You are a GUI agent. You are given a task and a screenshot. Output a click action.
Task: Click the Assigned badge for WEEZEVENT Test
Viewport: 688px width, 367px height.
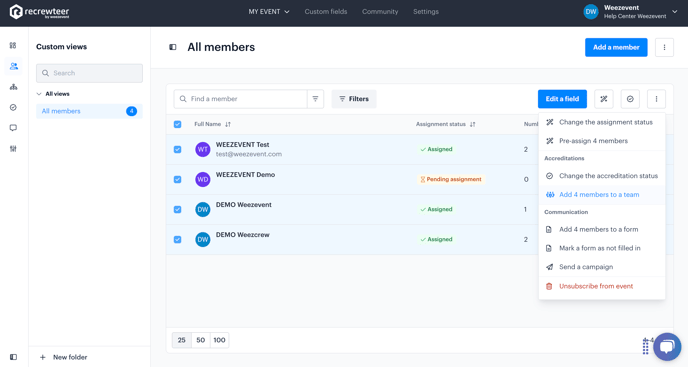click(x=436, y=149)
